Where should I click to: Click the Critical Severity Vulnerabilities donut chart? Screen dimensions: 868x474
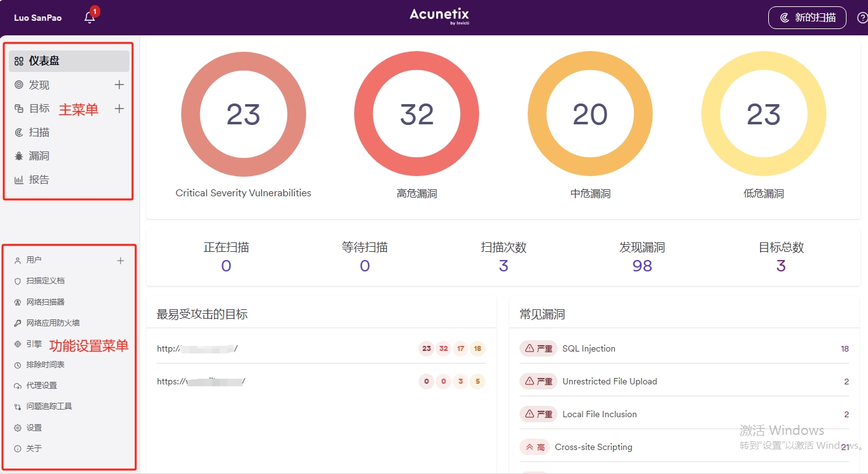pos(244,114)
